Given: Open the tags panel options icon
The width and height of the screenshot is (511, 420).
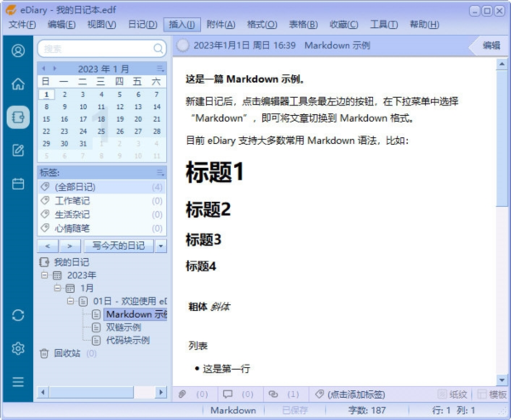Looking at the screenshot, I should pyautogui.click(x=160, y=172).
